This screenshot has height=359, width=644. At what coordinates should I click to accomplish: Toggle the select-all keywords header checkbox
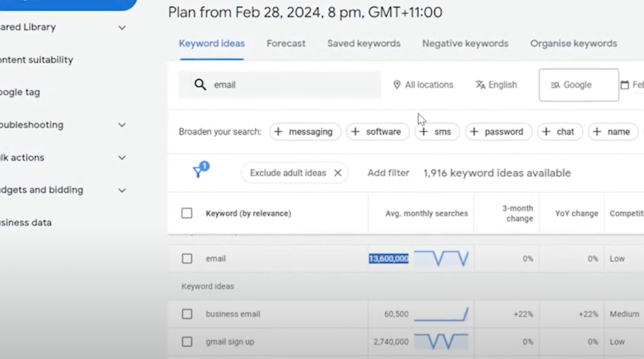(x=187, y=213)
